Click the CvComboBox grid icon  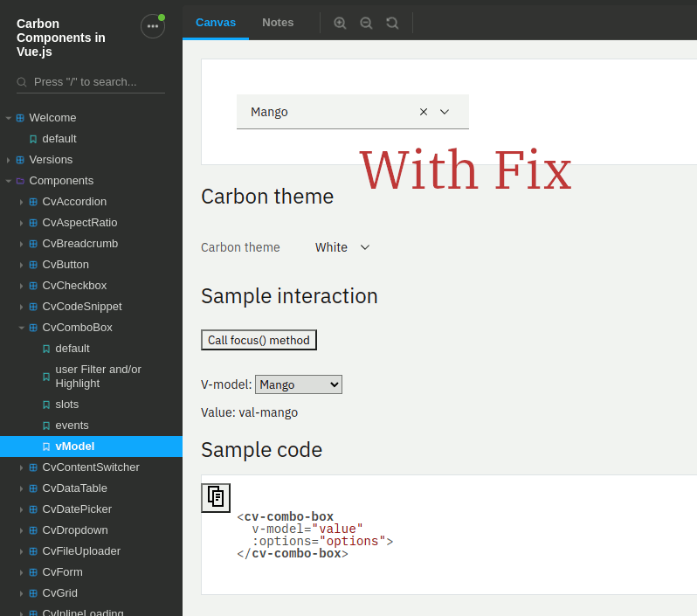click(x=33, y=328)
